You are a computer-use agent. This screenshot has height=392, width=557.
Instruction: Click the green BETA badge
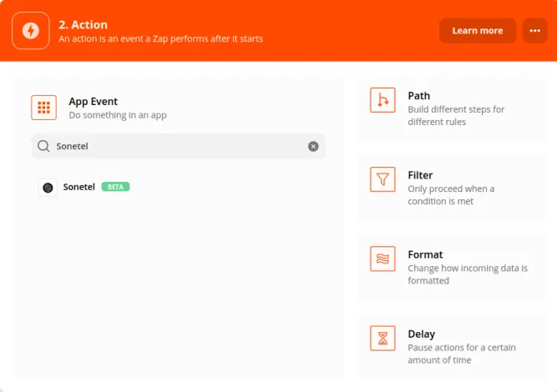115,187
